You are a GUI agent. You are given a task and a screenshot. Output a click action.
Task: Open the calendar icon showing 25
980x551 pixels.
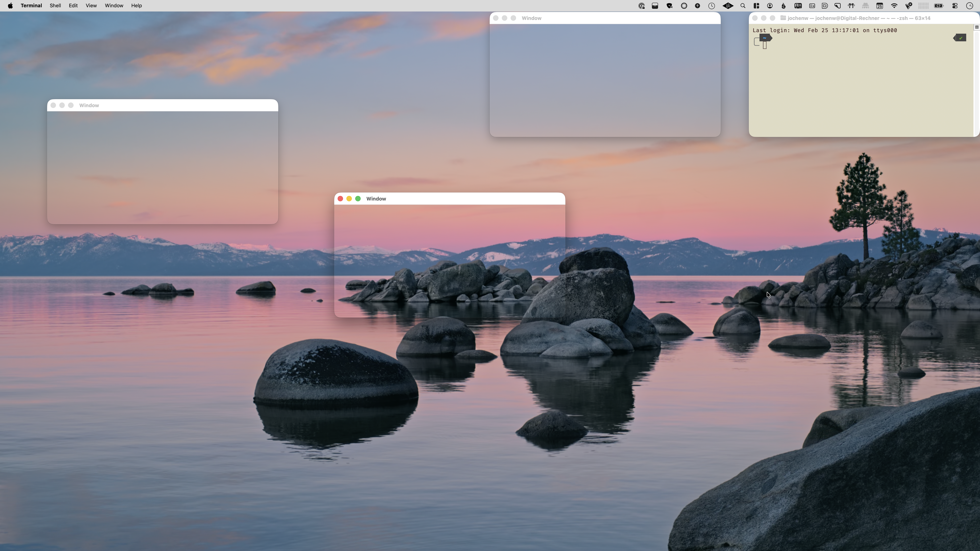click(x=879, y=6)
